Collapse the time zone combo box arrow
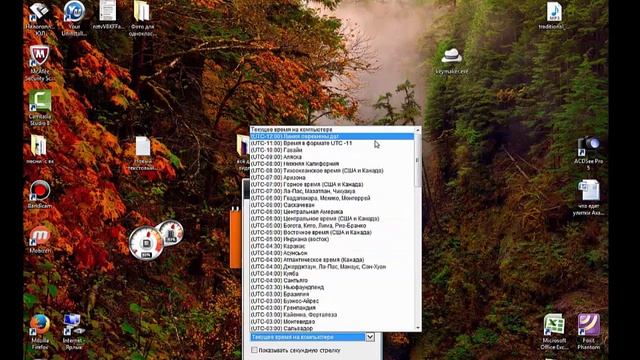Screen dimensions: 640x360 [x=370, y=337]
